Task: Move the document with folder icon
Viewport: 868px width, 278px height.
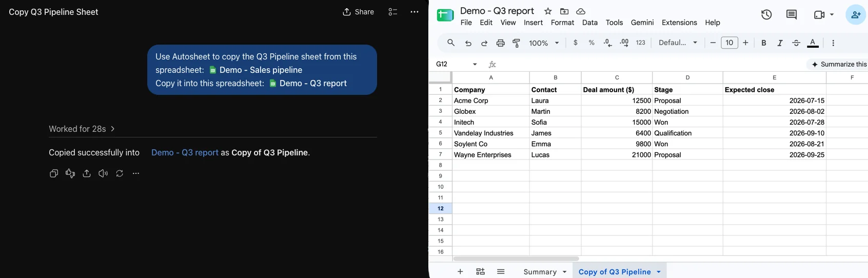Action: [x=564, y=11]
